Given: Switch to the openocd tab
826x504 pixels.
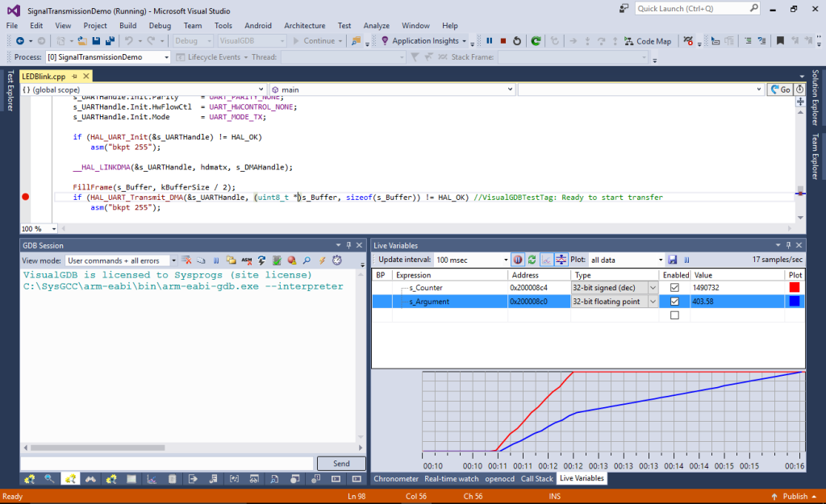Looking at the screenshot, I should click(499, 479).
